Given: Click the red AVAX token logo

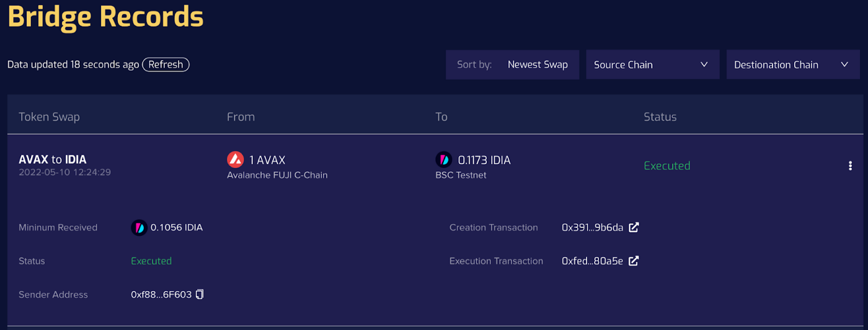Looking at the screenshot, I should point(235,160).
